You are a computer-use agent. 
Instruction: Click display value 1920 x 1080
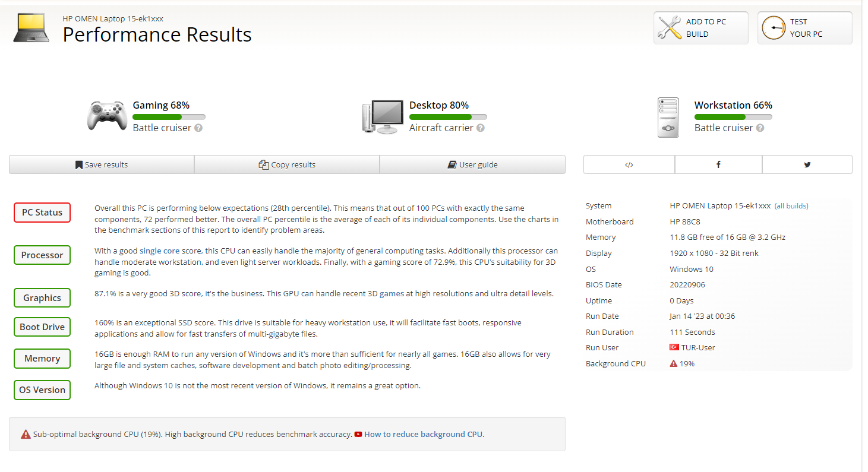[x=714, y=253]
